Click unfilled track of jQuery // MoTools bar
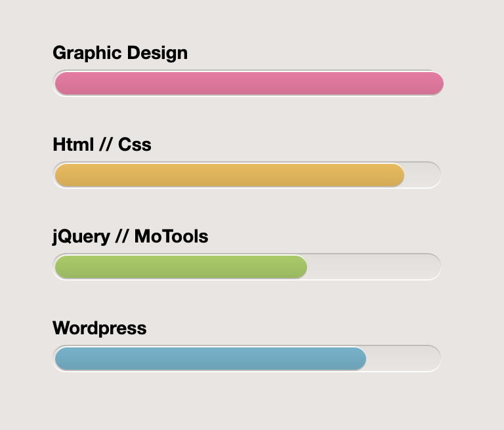This screenshot has height=430, width=504. point(373,267)
